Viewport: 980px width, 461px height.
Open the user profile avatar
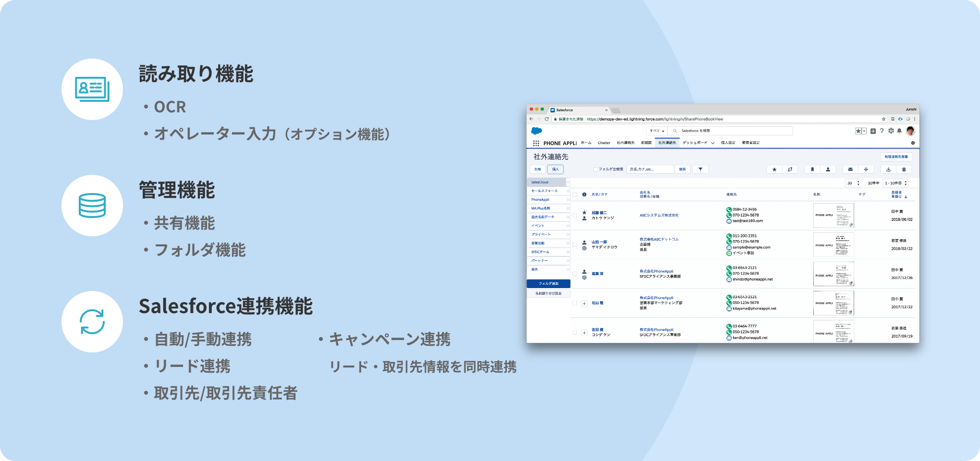tap(910, 131)
